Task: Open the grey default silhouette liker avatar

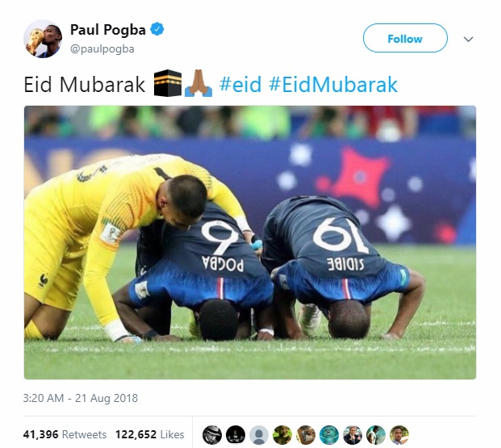Action: 259,435
